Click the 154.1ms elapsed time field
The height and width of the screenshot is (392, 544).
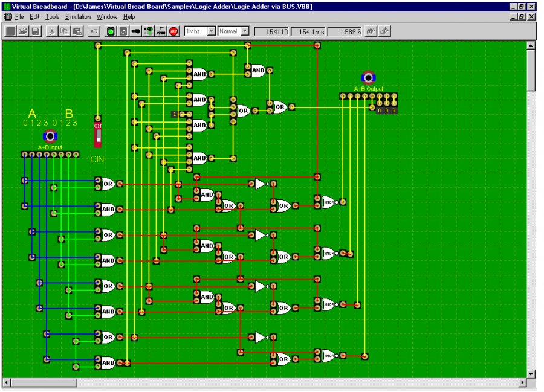(308, 32)
